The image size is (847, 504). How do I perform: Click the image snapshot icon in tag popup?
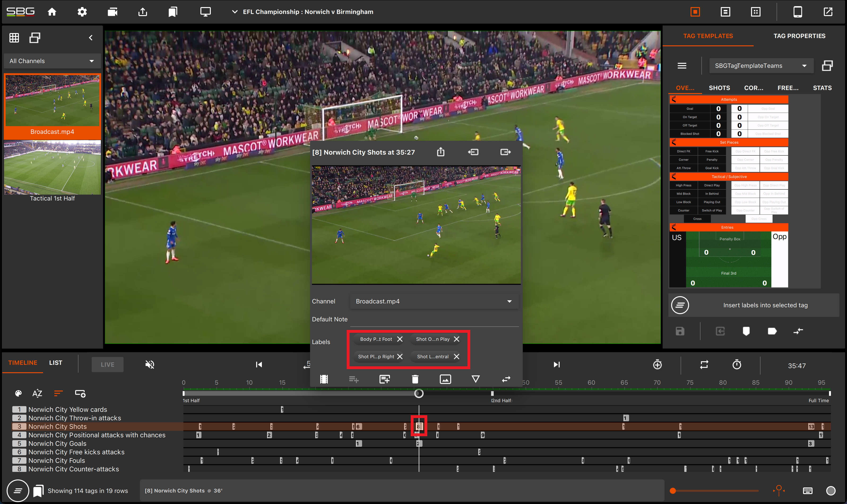tap(445, 379)
